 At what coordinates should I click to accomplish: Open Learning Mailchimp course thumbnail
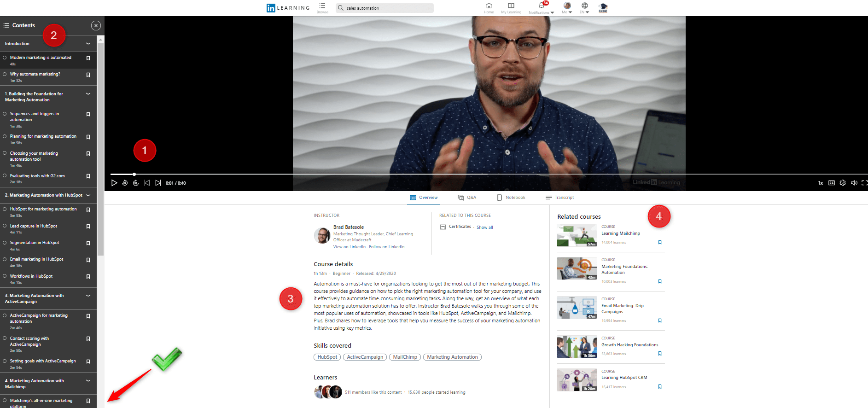pyautogui.click(x=577, y=235)
